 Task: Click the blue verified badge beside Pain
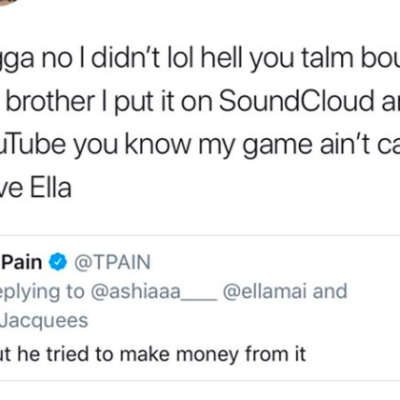58,262
